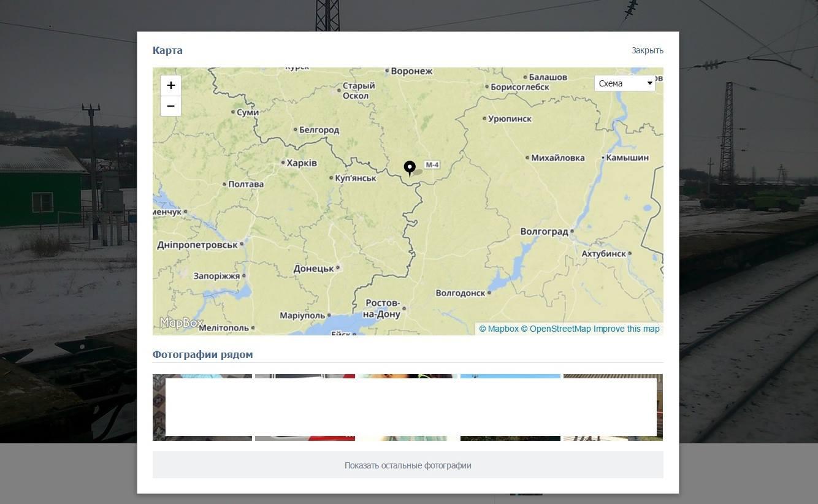Zoom in on the map

click(170, 85)
